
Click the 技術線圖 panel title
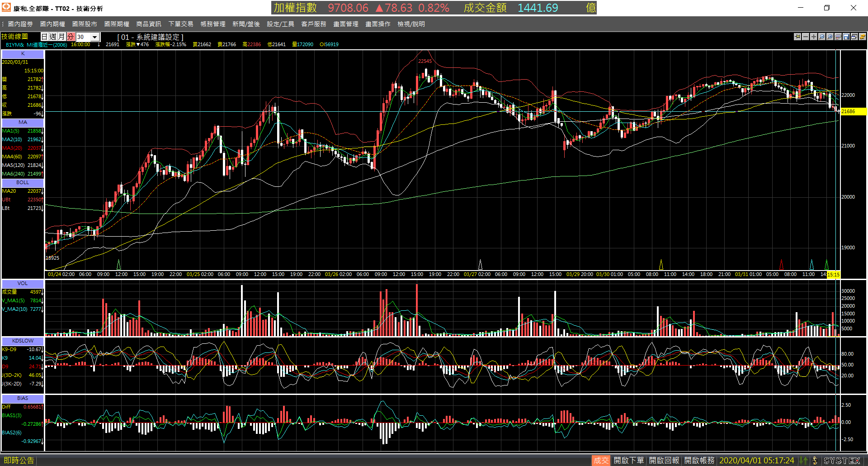click(15, 37)
